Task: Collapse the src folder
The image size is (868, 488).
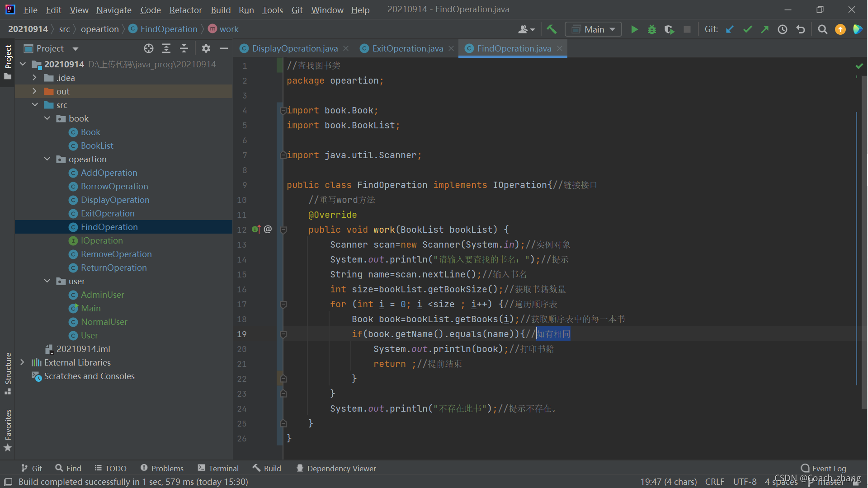Action: [35, 105]
